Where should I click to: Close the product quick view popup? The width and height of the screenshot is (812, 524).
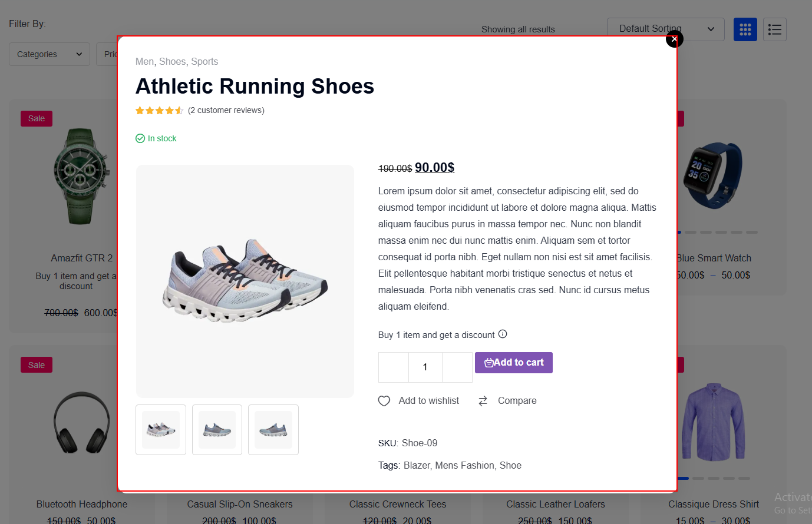674,39
